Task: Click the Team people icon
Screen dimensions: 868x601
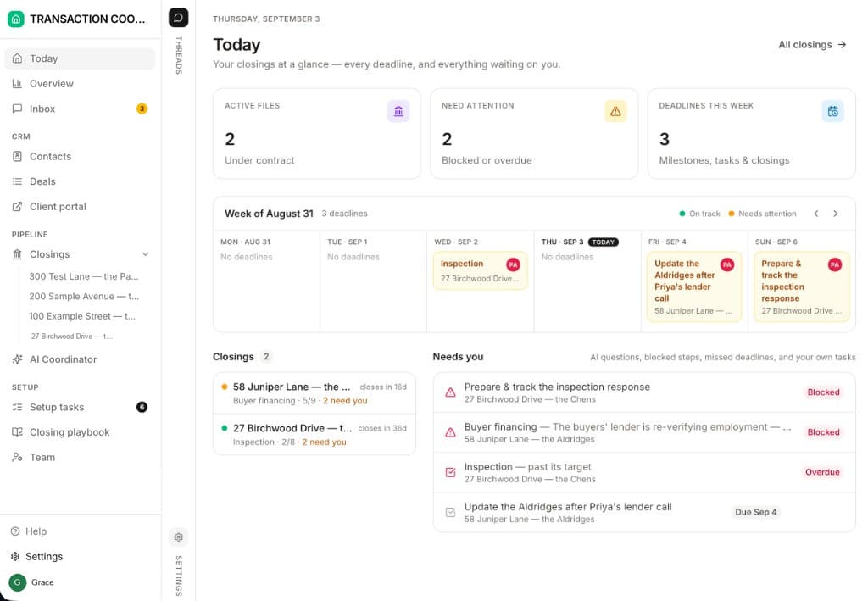Action: (17, 457)
